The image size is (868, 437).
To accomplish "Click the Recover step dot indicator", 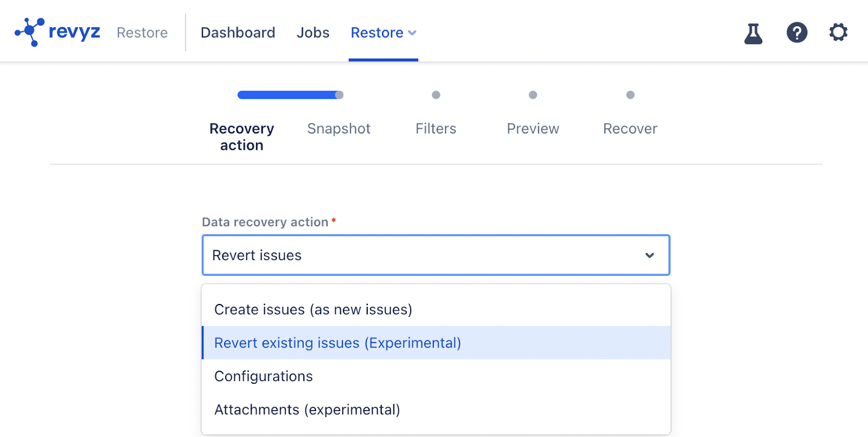I will click(x=630, y=95).
